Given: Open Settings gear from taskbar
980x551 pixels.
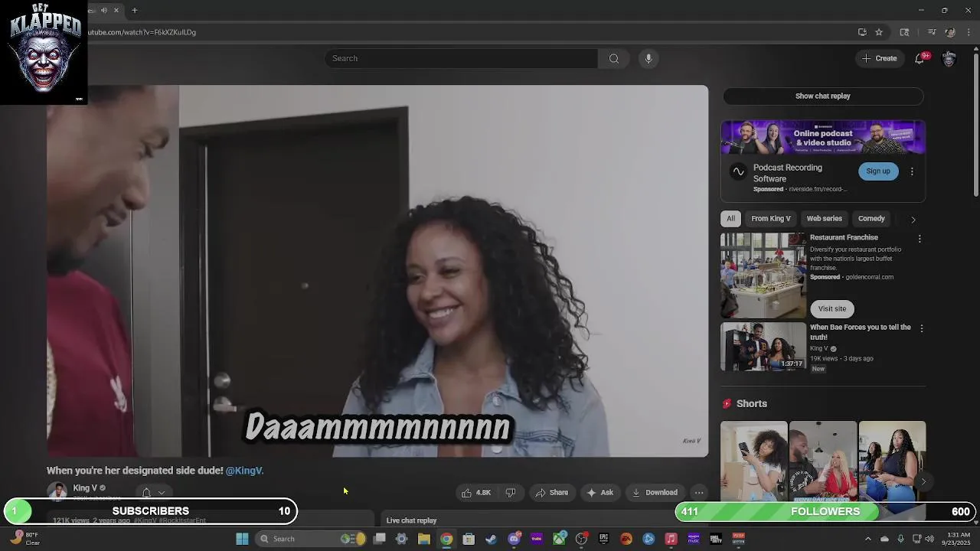Looking at the screenshot, I should tap(401, 539).
